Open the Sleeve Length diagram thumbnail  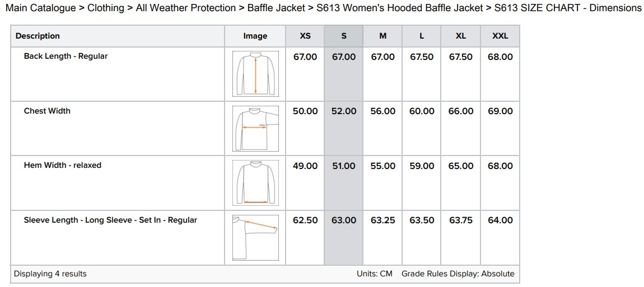click(x=255, y=237)
